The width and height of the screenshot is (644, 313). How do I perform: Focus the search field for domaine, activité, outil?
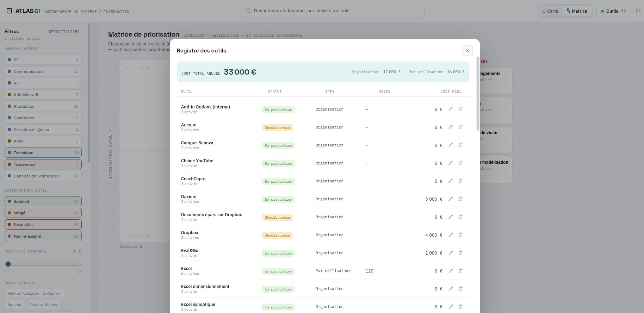tap(333, 11)
